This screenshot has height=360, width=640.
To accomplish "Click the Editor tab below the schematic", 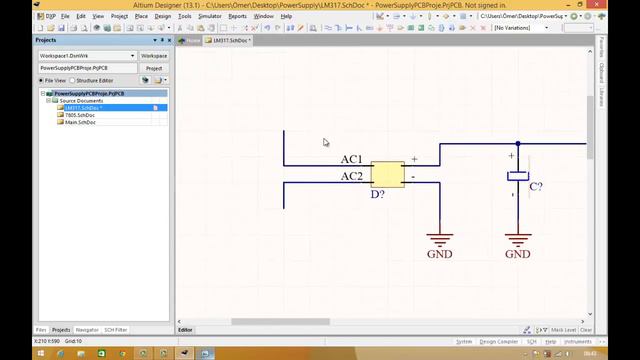I will click(x=185, y=330).
